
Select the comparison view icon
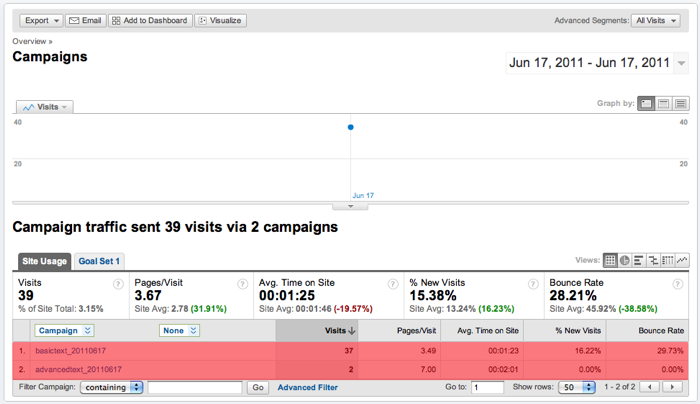coord(653,261)
